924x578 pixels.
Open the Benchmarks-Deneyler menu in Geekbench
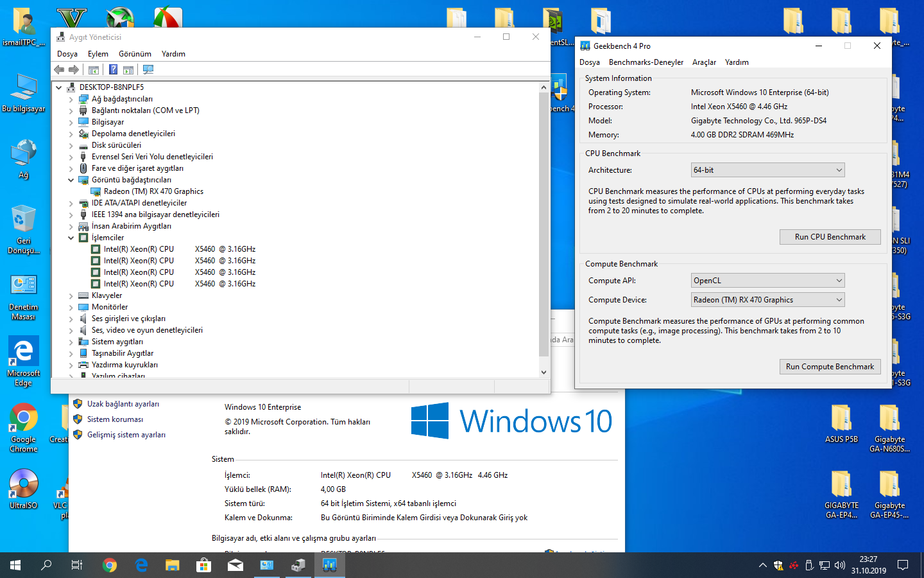[x=646, y=62]
